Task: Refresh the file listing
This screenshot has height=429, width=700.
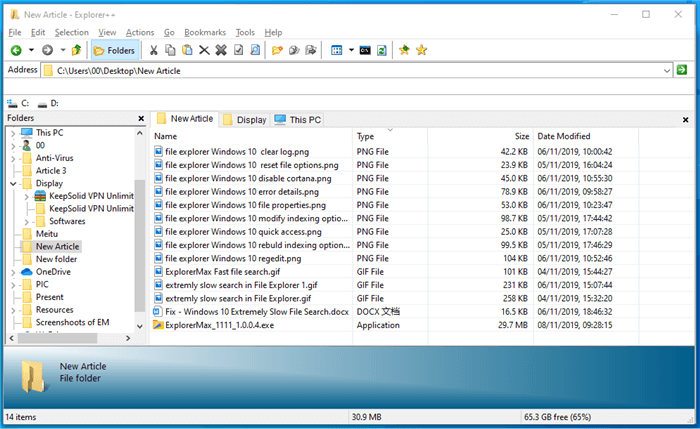Action: click(x=382, y=50)
